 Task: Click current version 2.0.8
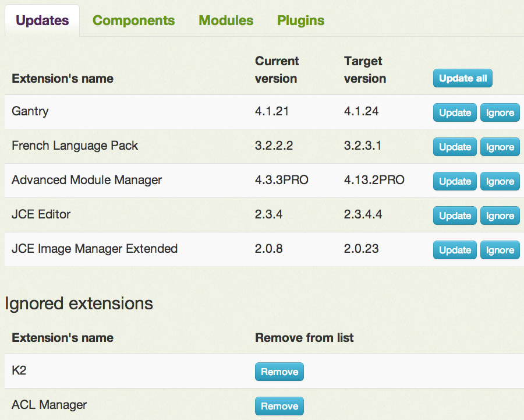tap(268, 249)
